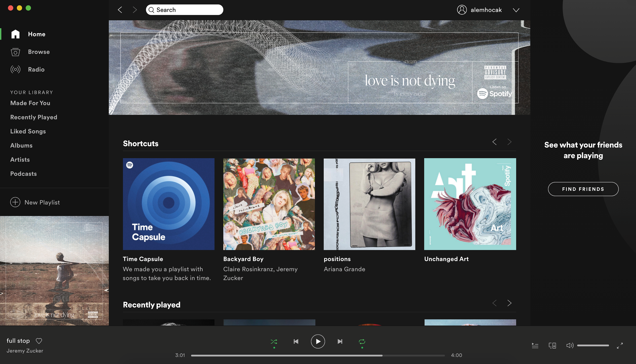Open artist Ariana Grande link

[x=344, y=269]
